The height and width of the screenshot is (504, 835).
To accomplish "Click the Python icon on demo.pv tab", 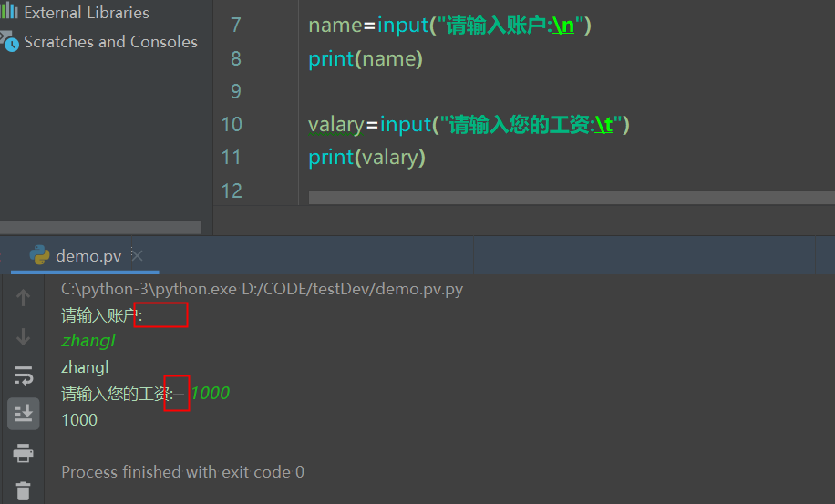I will pos(39,255).
